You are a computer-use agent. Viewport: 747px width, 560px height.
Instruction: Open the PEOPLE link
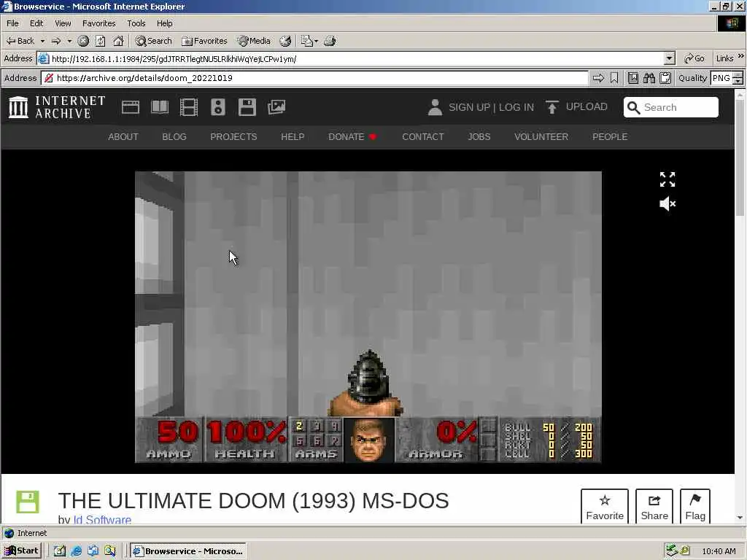(x=610, y=136)
